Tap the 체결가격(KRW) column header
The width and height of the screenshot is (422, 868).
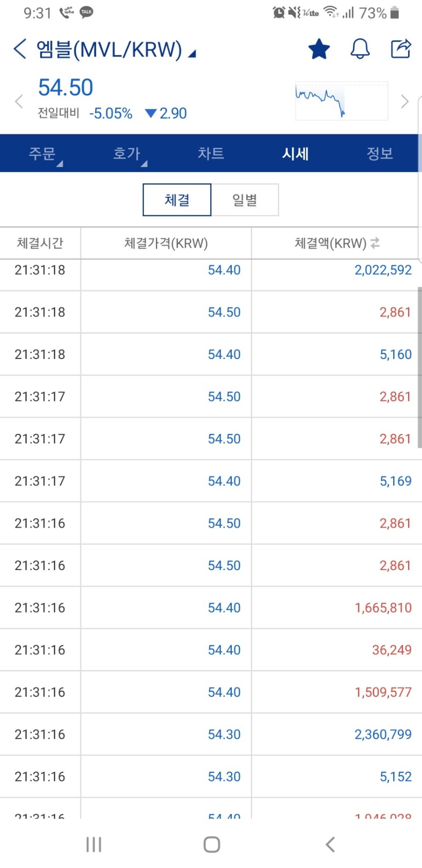[x=166, y=243]
